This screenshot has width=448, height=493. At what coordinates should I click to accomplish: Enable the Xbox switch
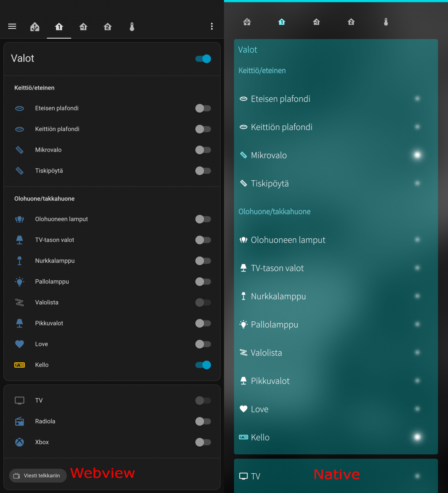coord(203,442)
